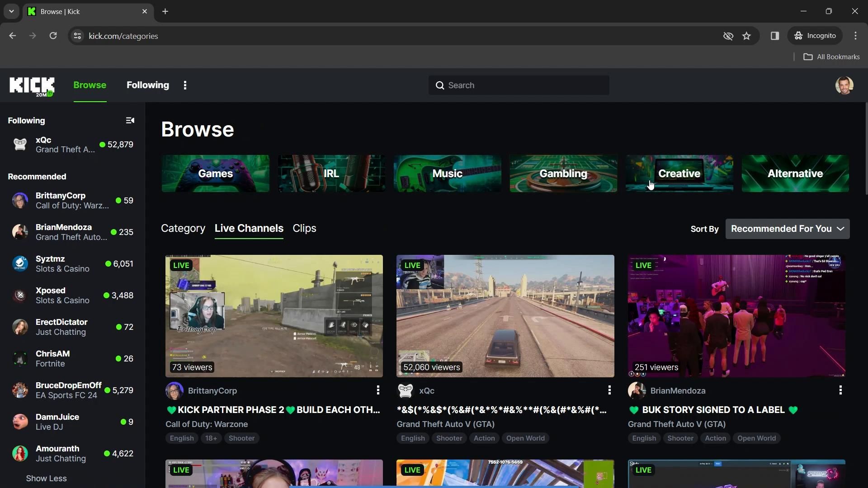Click the Kick logo home icon
The width and height of the screenshot is (868, 488).
pyautogui.click(x=32, y=86)
